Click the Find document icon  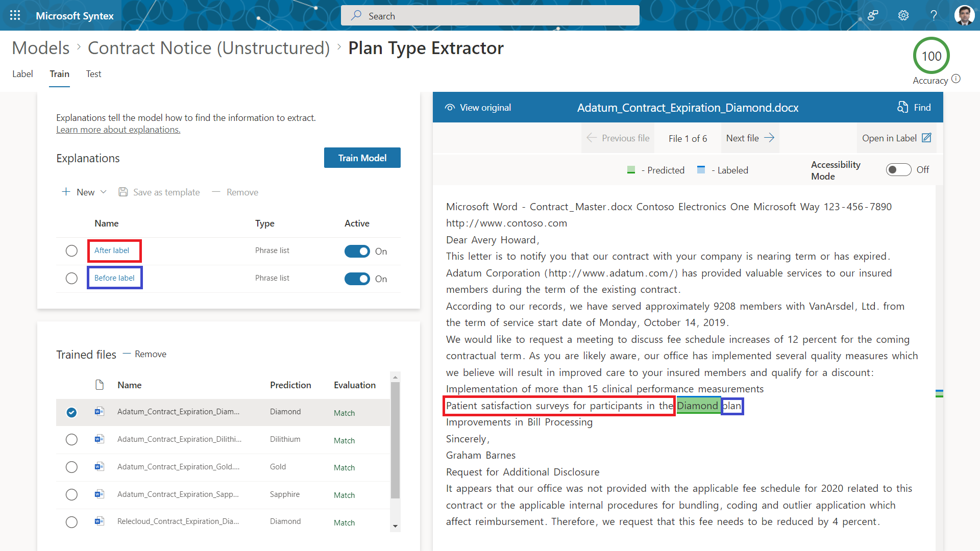point(902,107)
